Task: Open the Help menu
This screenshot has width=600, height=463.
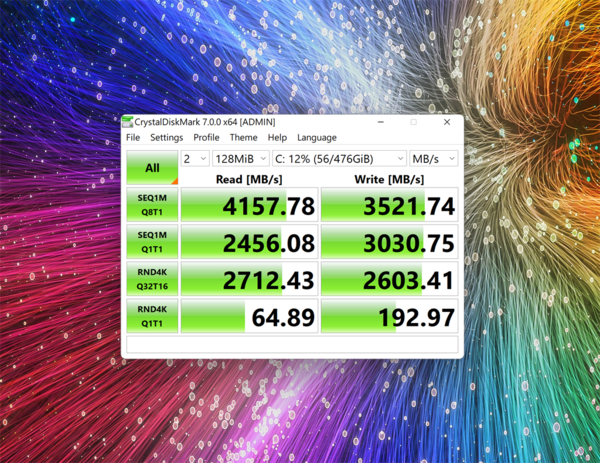Action: pos(277,137)
